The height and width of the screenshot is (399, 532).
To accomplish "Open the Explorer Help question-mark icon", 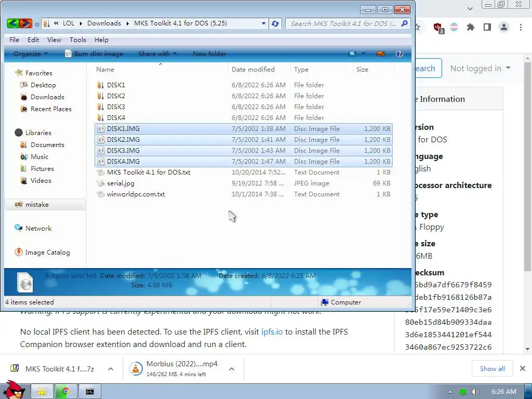I will [x=400, y=54].
